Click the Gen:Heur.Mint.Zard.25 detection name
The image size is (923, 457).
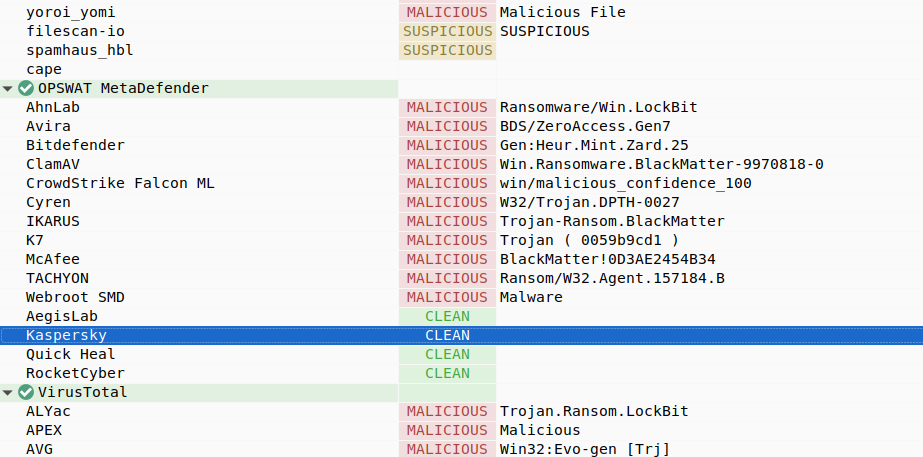click(x=594, y=145)
